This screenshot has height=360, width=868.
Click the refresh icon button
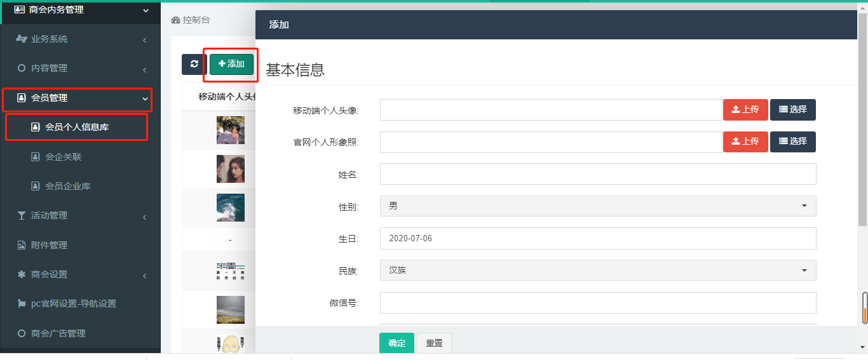pyautogui.click(x=194, y=64)
